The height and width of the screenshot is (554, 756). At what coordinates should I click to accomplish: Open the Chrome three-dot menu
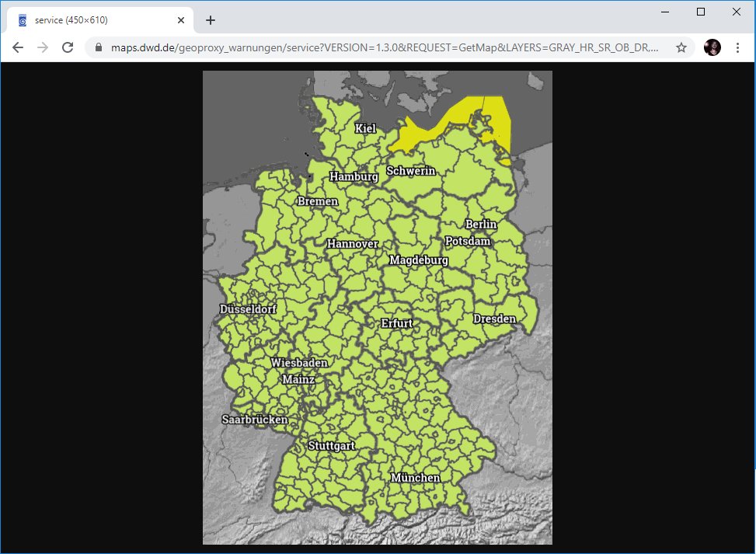click(737, 47)
